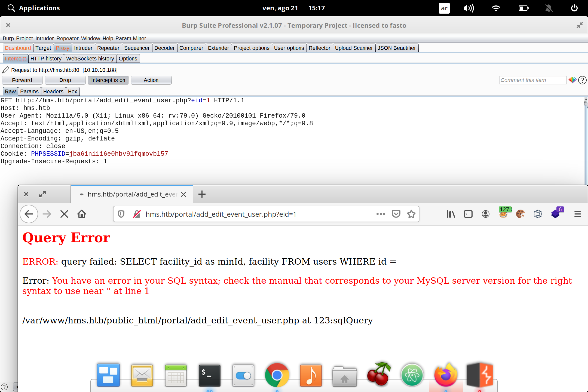588x392 pixels.
Task: Toggle the Firefox sidebar icon
Action: click(468, 214)
